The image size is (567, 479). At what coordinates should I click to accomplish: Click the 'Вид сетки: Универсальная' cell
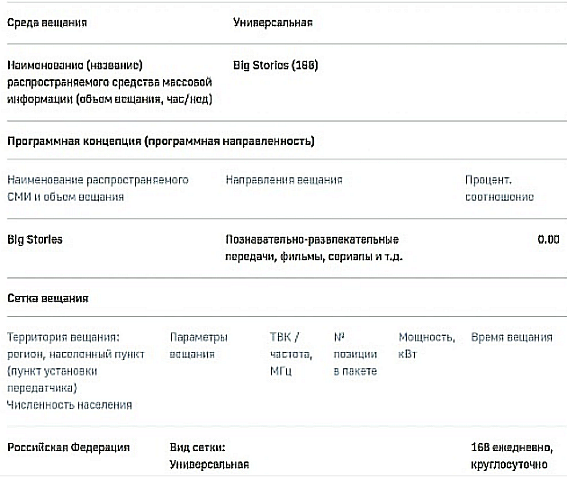[209, 456]
